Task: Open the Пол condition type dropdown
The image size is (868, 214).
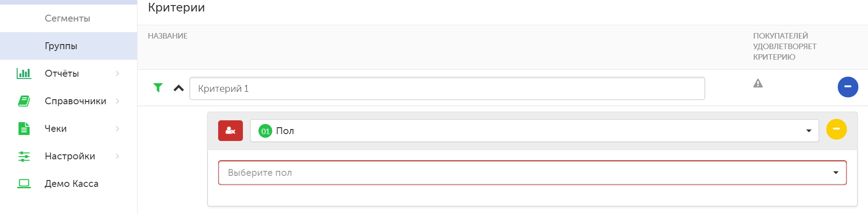Action: point(534,131)
